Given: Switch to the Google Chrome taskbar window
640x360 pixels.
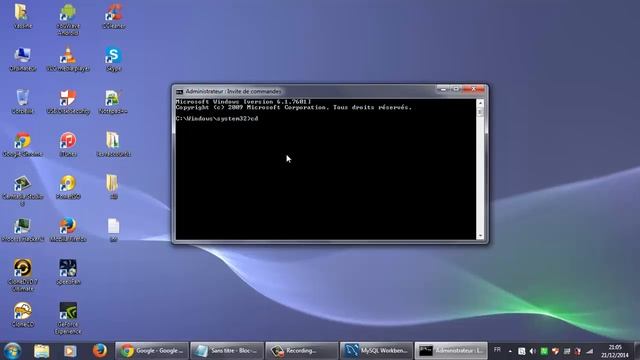Looking at the screenshot, I should [x=152, y=351].
